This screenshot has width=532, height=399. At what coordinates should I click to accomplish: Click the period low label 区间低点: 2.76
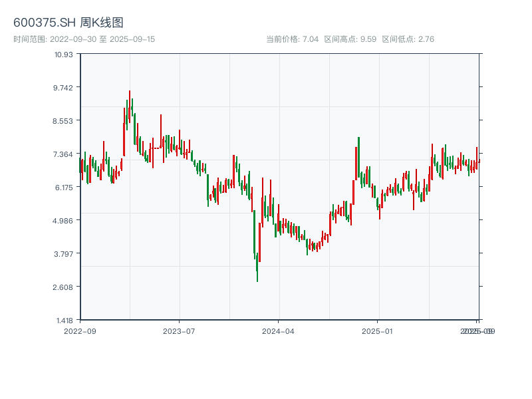[408, 39]
